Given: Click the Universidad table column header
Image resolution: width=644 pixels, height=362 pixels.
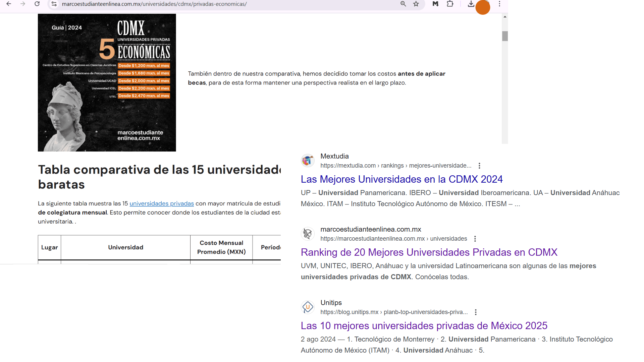Looking at the screenshot, I should [x=125, y=247].
